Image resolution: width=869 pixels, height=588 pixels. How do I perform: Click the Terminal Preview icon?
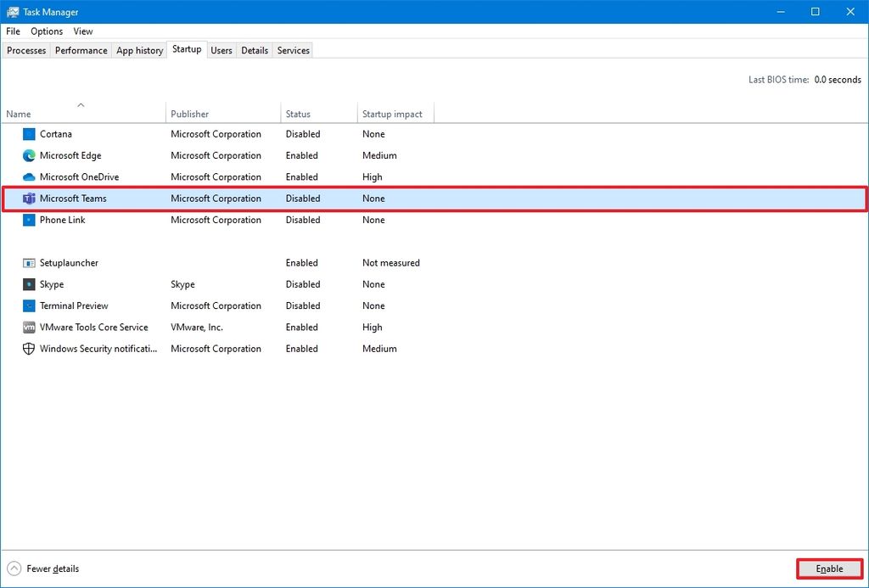point(29,305)
